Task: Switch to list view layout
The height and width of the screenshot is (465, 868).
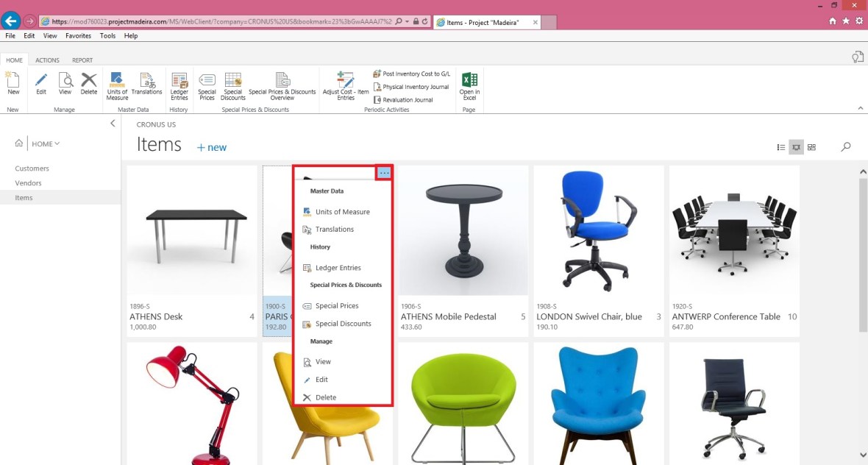Action: (780, 147)
